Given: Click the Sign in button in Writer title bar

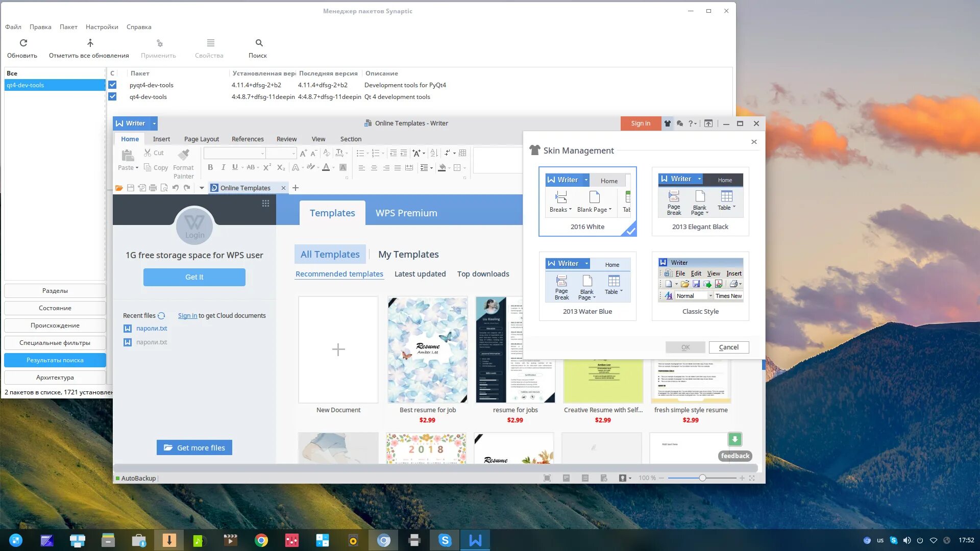Looking at the screenshot, I should pos(641,123).
